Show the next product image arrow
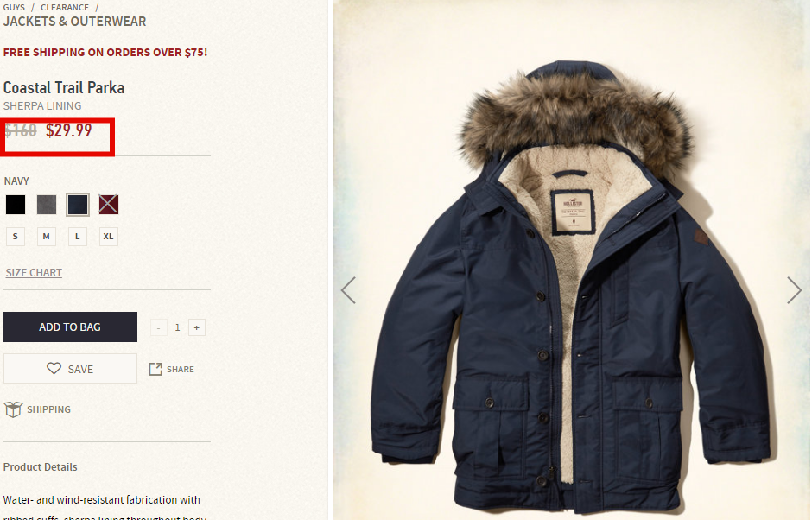 [x=794, y=290]
